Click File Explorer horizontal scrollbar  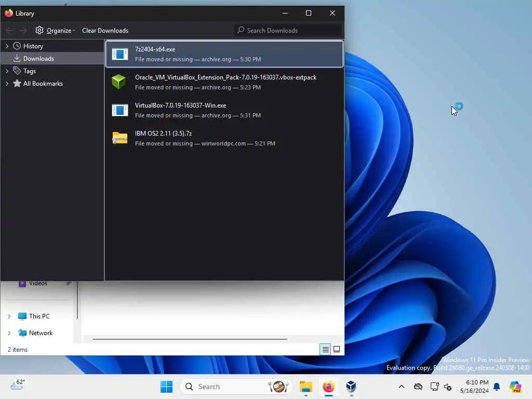click(x=190, y=339)
